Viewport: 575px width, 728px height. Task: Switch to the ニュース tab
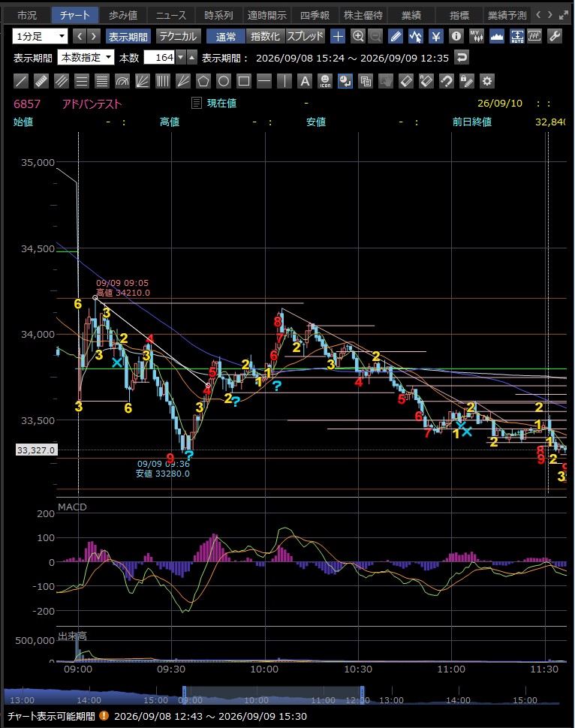click(170, 15)
